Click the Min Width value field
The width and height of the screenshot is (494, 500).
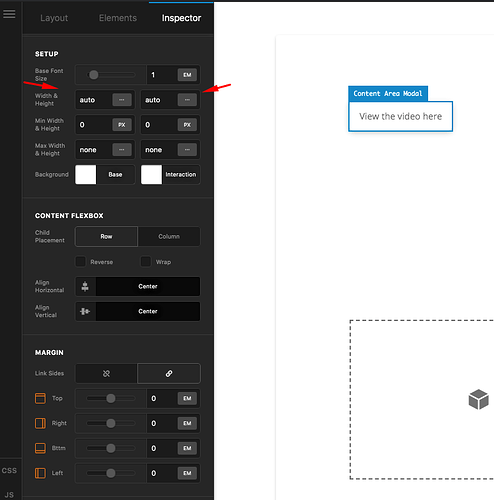pyautogui.click(x=94, y=125)
